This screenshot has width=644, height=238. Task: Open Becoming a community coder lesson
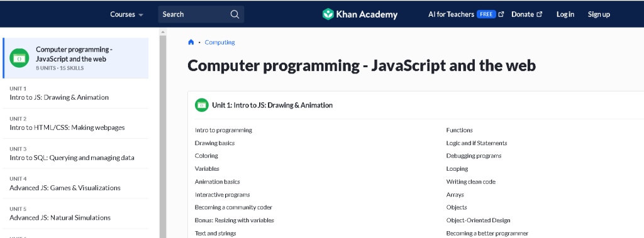coord(233,207)
